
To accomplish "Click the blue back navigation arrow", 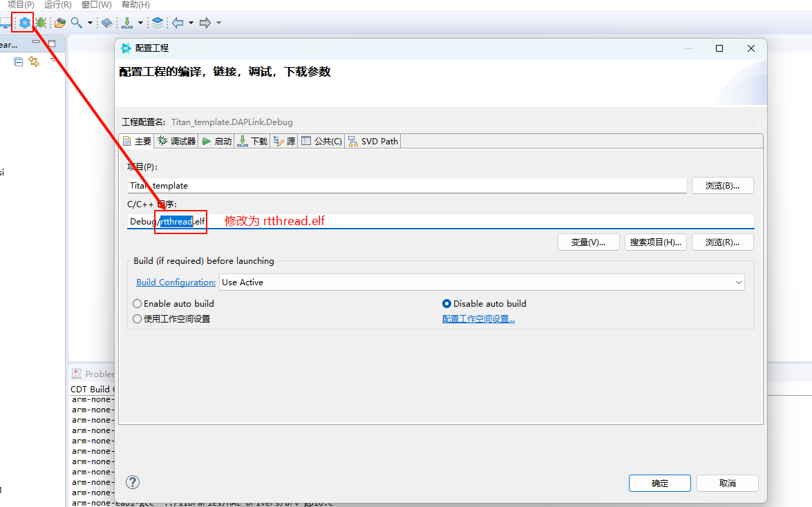I will tap(178, 23).
